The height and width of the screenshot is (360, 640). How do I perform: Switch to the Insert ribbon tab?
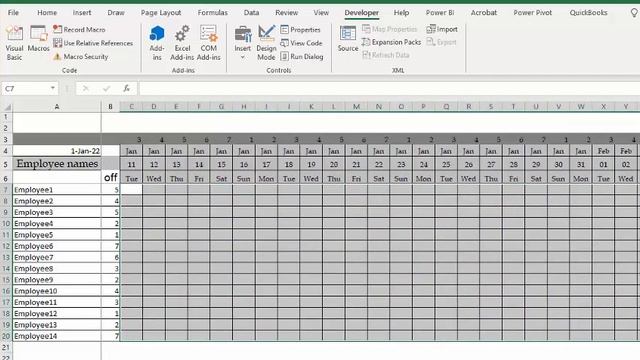point(82,13)
